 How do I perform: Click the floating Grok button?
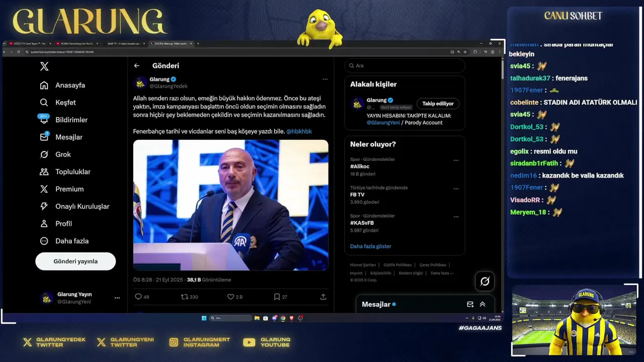485,282
